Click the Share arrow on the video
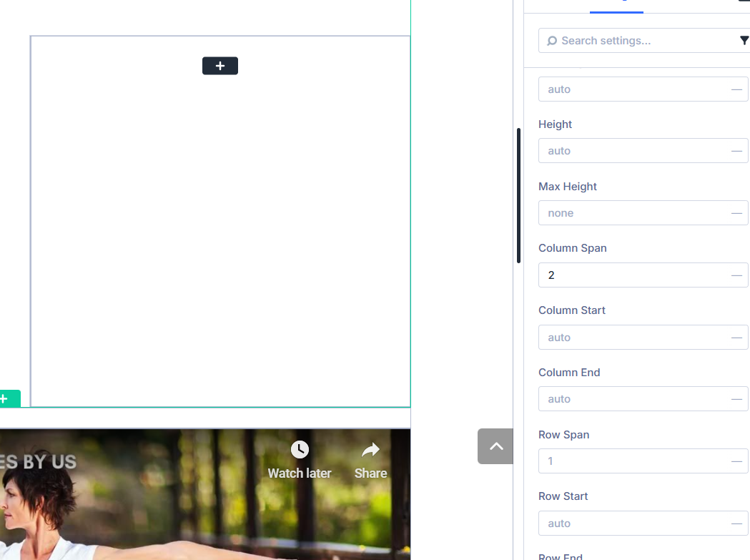 (x=370, y=450)
